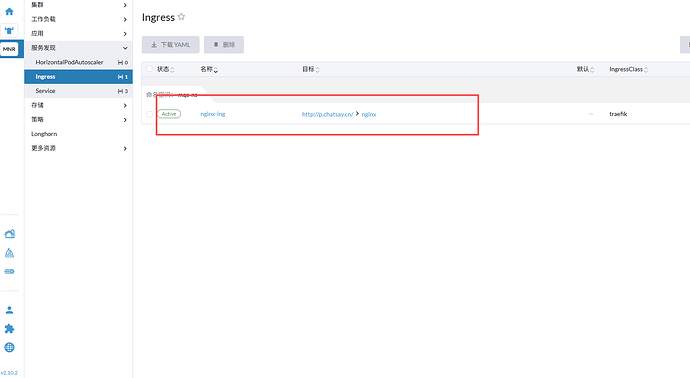Sort table by IngressClass column
This screenshot has width=690, height=378.
click(628, 70)
